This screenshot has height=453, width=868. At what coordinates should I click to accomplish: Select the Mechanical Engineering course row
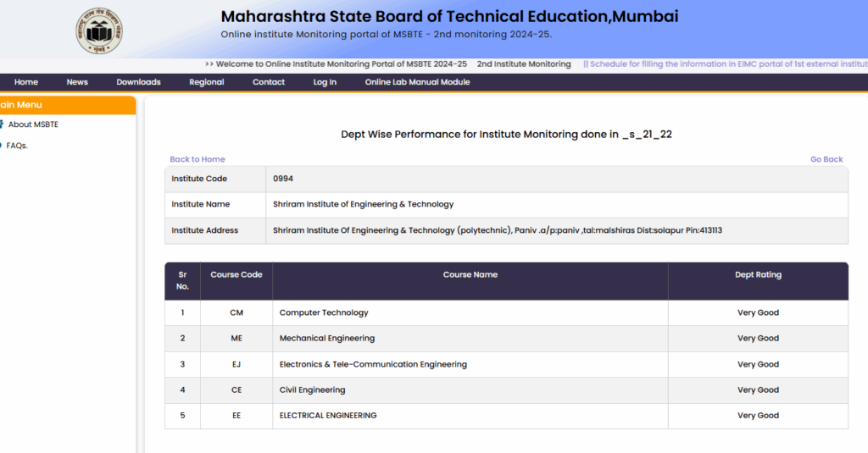click(327, 338)
